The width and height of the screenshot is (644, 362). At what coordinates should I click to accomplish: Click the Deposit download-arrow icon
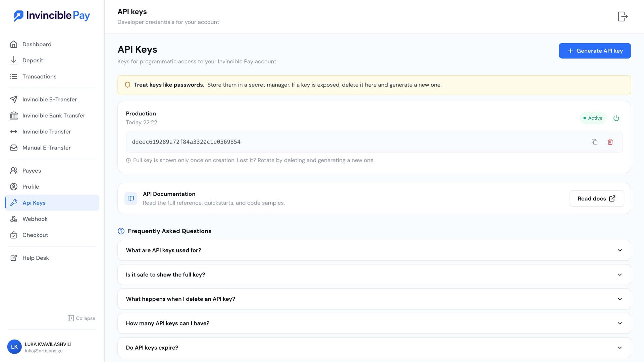pos(14,60)
